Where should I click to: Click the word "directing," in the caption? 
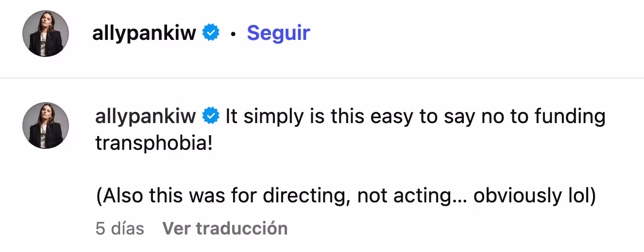point(307,196)
